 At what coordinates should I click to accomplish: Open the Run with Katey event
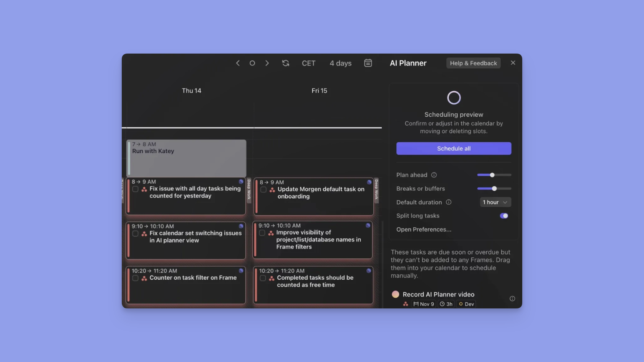point(186,158)
